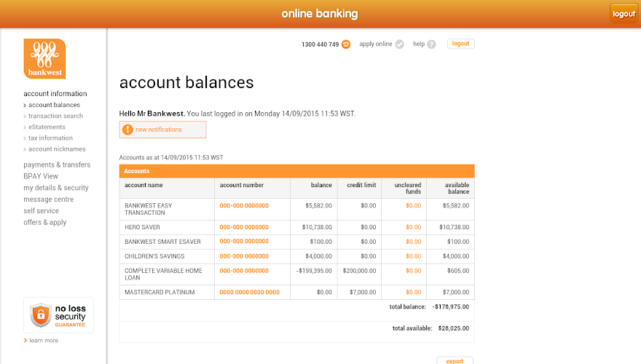
Task: Open Children's Savings account number link
Action: click(244, 256)
